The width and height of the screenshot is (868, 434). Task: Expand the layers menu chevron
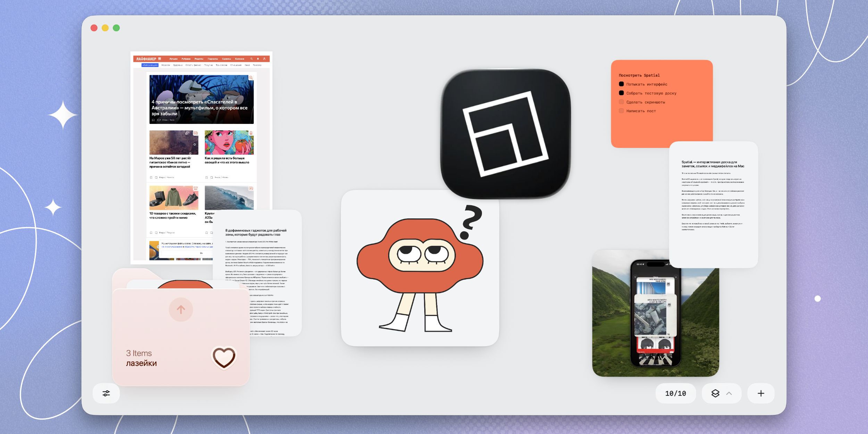[729, 393]
